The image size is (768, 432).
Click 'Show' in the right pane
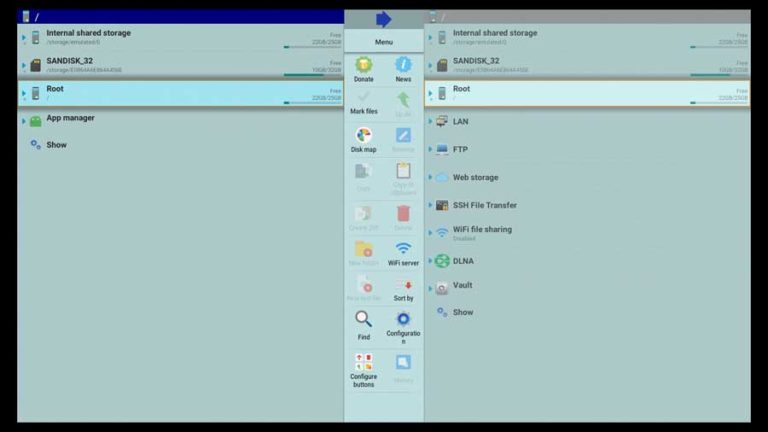click(463, 312)
